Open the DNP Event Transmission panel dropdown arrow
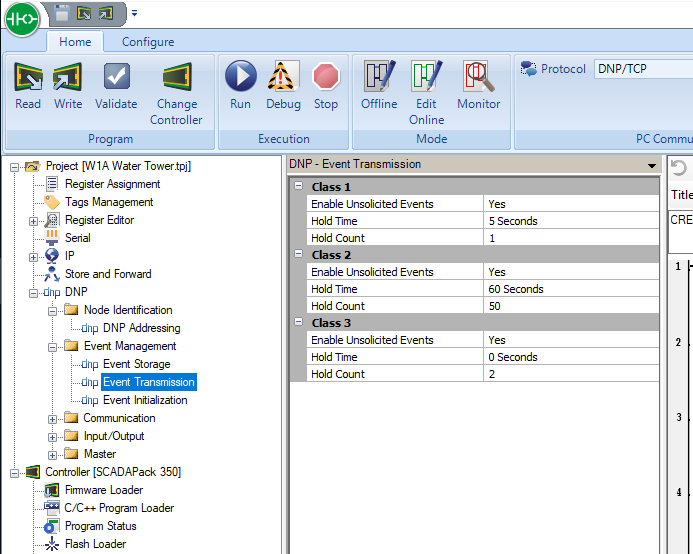Viewport: 693px width, 554px height. pyautogui.click(x=651, y=166)
